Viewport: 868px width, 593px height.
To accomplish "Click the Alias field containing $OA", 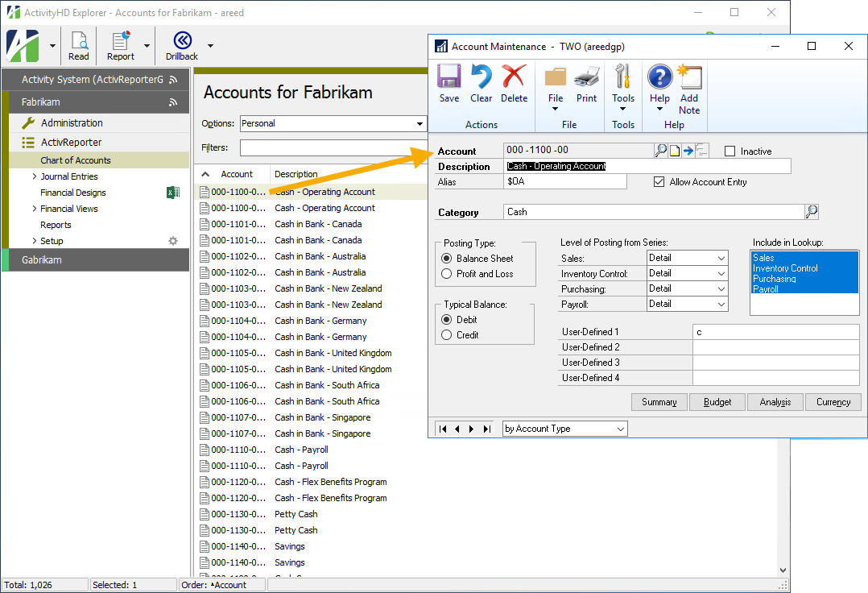I will point(564,181).
